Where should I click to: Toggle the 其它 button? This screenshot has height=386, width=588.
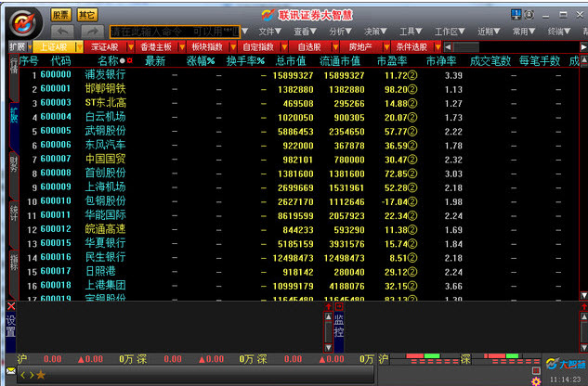pos(87,15)
